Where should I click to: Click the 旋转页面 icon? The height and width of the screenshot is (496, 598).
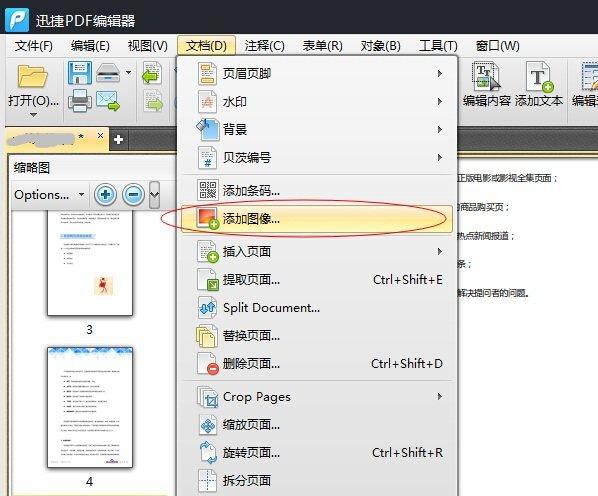[x=208, y=453]
